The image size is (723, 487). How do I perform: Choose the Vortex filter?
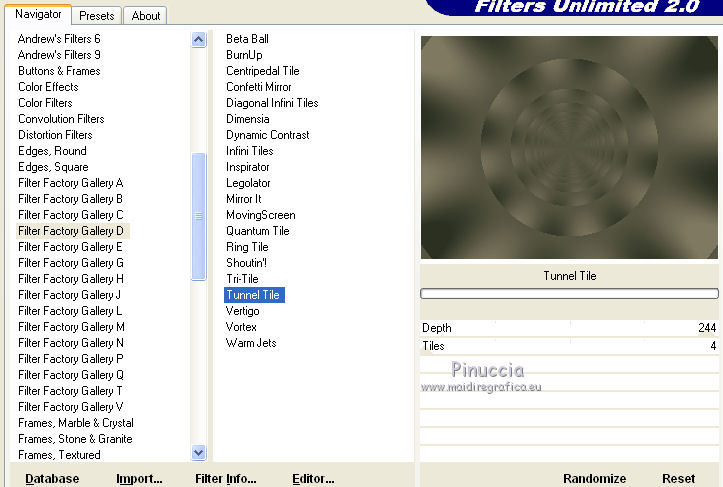(x=241, y=327)
